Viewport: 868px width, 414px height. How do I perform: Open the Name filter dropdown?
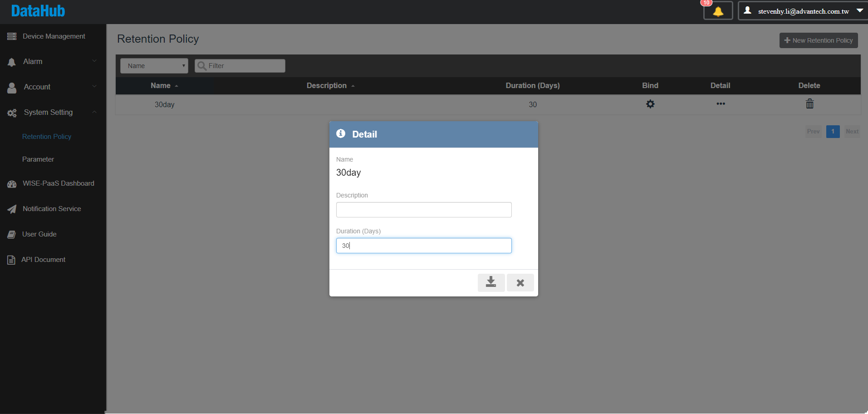point(154,66)
